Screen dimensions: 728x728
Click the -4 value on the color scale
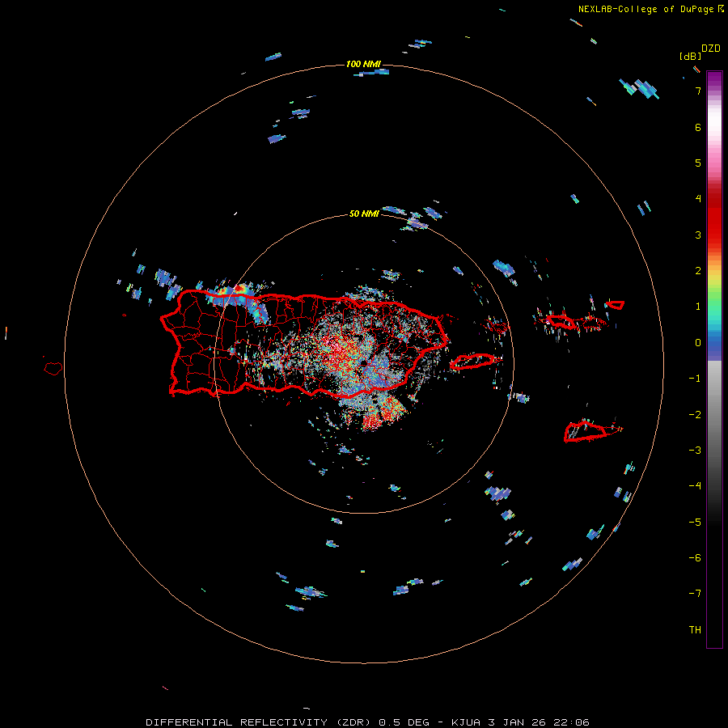[x=695, y=486]
